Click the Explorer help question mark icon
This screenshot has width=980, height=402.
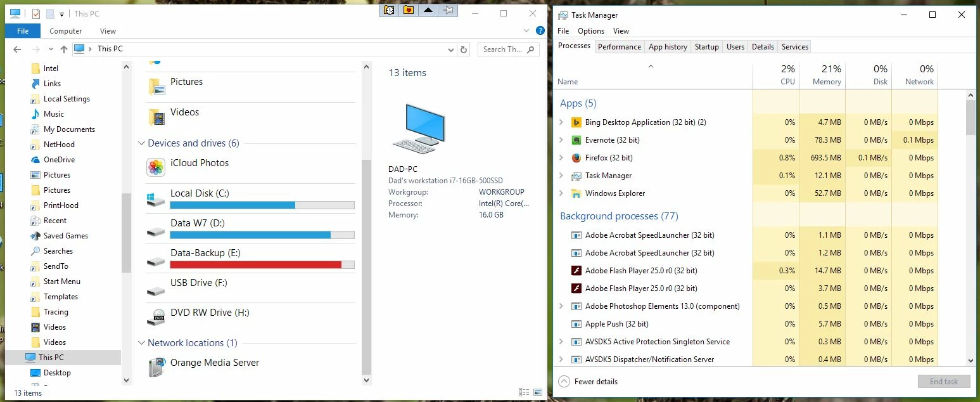pyautogui.click(x=540, y=30)
